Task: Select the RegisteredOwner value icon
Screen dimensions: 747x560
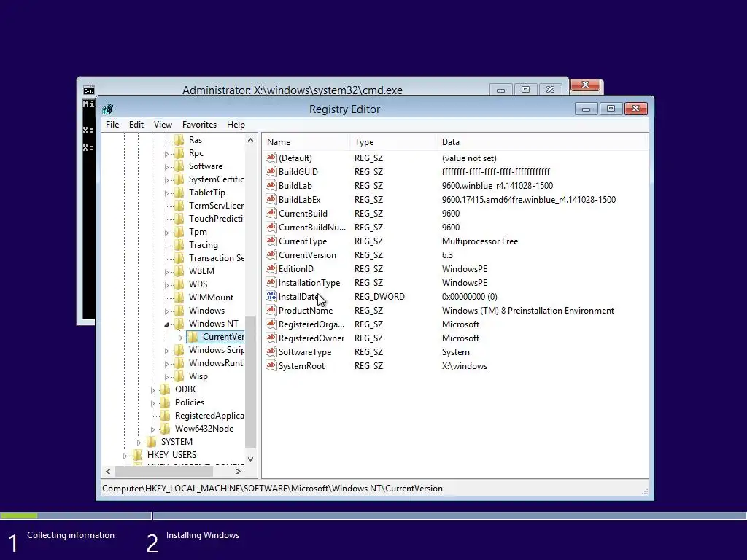Action: pyautogui.click(x=271, y=338)
